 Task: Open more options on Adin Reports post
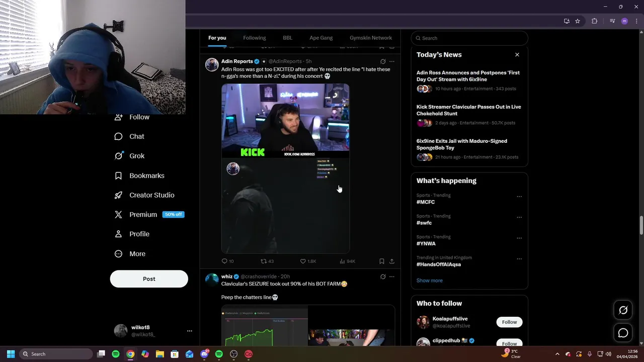pyautogui.click(x=392, y=61)
